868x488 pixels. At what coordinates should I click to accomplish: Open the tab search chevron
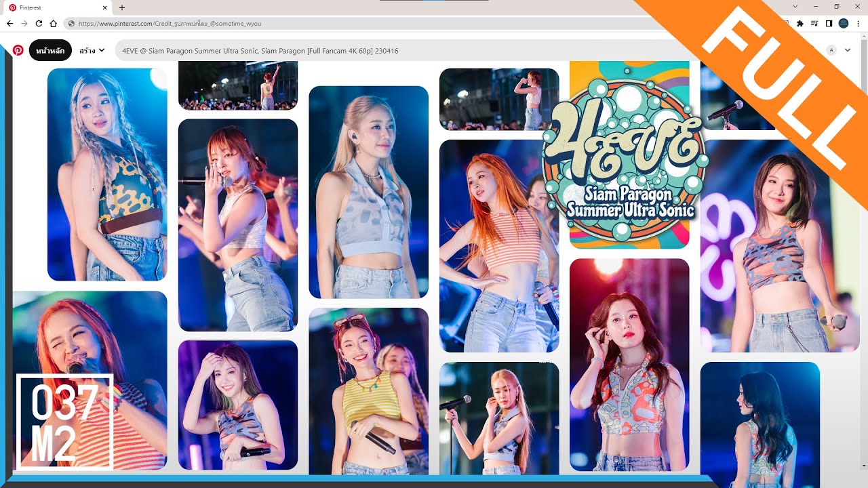pos(795,6)
